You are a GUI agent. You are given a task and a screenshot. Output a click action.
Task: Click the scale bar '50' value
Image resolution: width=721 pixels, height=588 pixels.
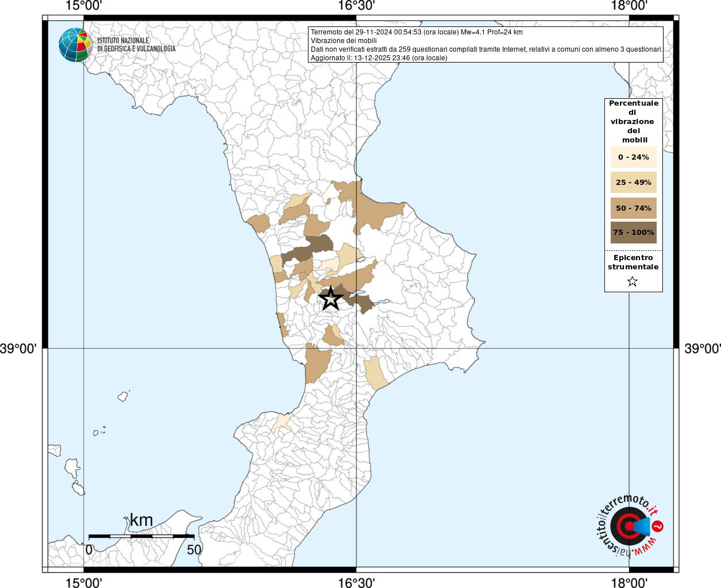tap(194, 550)
